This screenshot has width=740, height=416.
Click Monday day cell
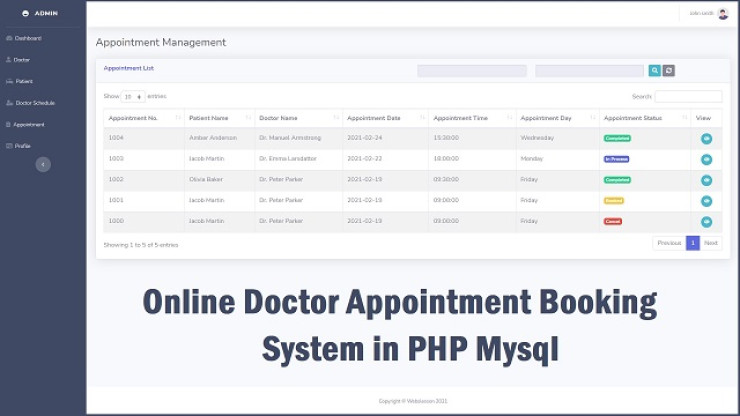coord(531,159)
